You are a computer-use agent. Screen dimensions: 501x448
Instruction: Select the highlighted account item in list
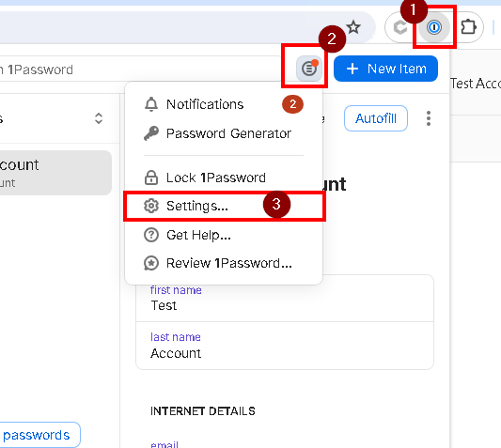click(x=55, y=173)
